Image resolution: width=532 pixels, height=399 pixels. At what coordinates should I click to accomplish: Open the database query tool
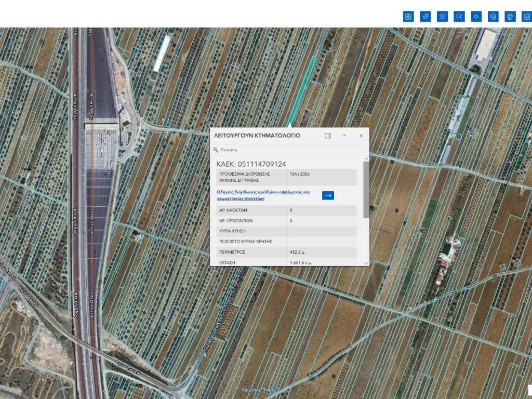[493, 17]
